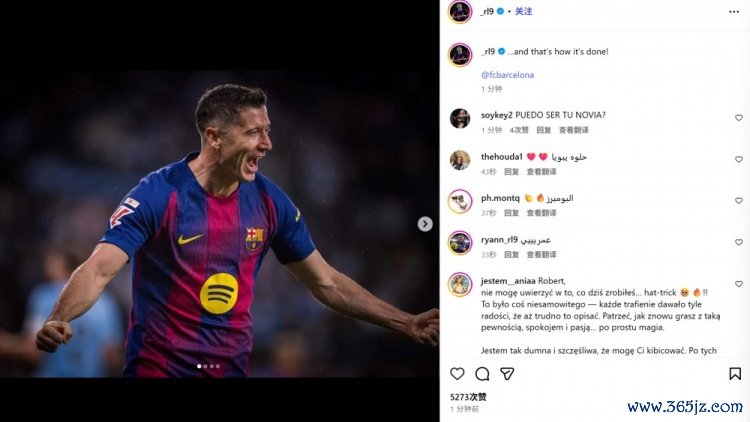This screenshot has height=422, width=750.
Task: Like soykey2's comment with heart
Action: pyautogui.click(x=739, y=118)
